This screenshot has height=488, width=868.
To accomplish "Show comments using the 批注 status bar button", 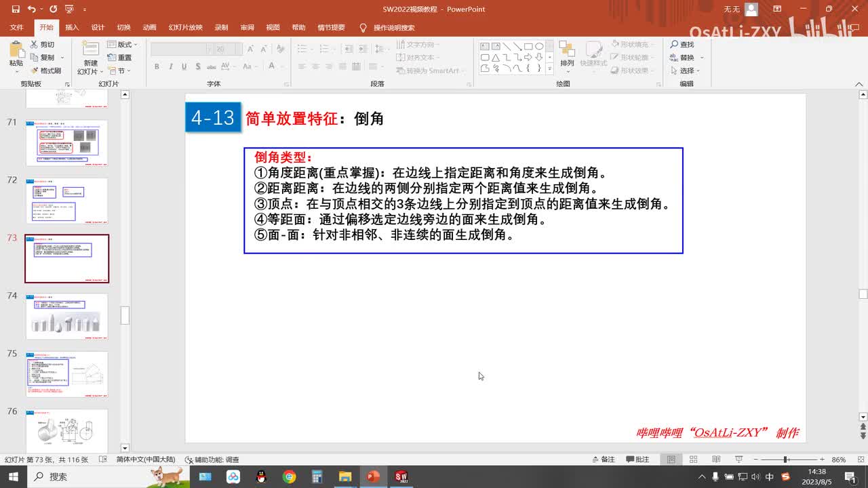I will [x=637, y=460].
